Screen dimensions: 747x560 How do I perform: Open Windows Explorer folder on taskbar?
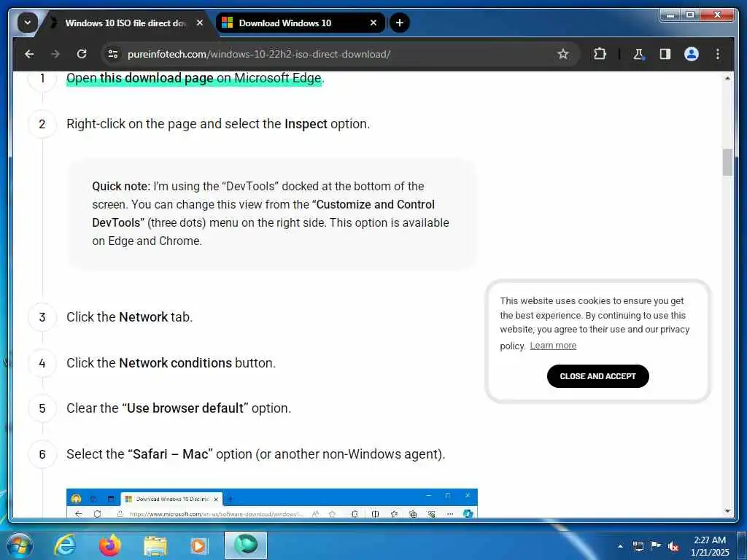pos(155,545)
